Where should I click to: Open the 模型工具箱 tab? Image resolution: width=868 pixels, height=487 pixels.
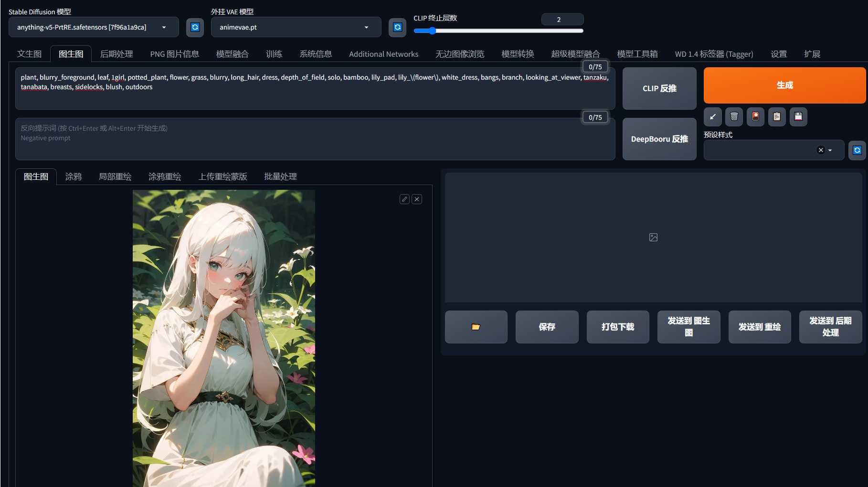coord(637,54)
